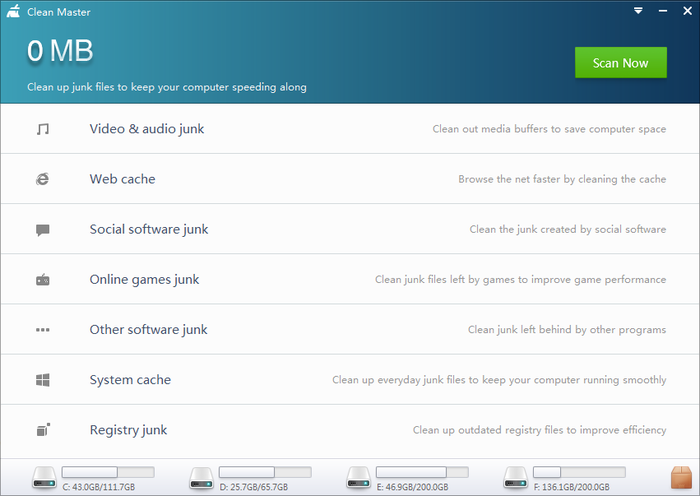This screenshot has height=496, width=700.
Task: Click the Registry junk cube icon
Action: pos(43,429)
